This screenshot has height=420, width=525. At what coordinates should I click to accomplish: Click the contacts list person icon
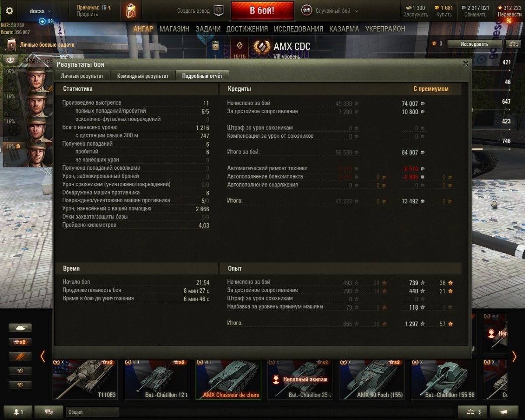click(18, 412)
